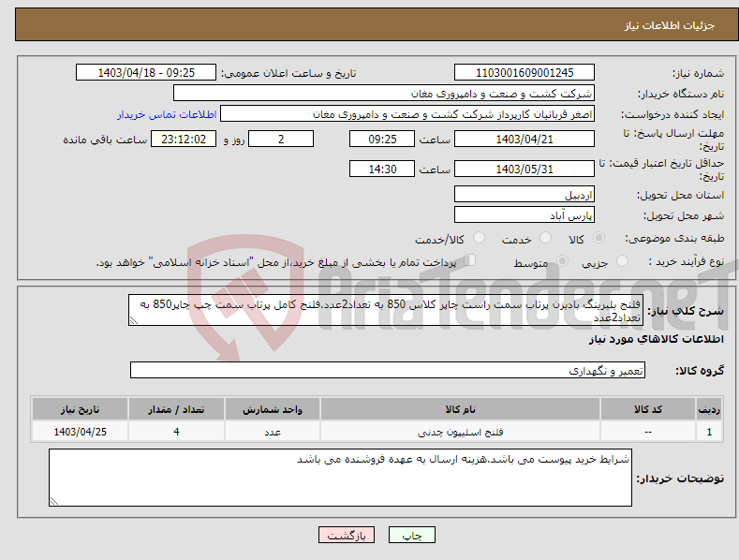Click the quantity cell showing 4
The width and height of the screenshot is (739, 560).
tap(176, 432)
